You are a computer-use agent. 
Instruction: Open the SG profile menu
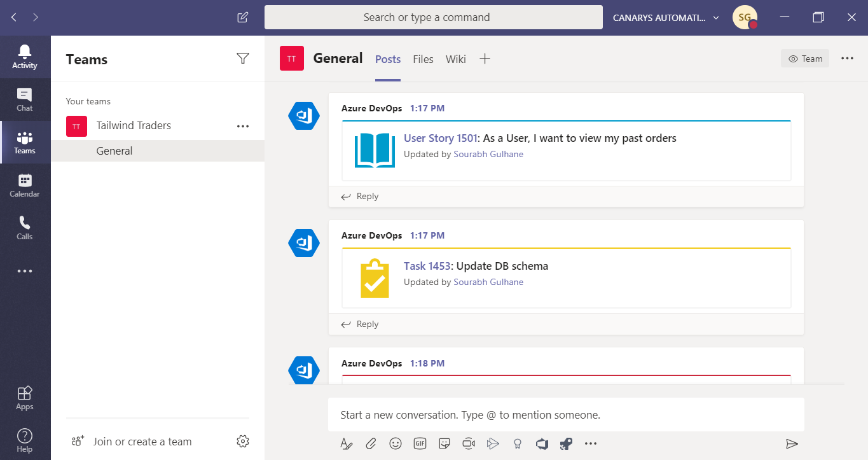tap(745, 18)
